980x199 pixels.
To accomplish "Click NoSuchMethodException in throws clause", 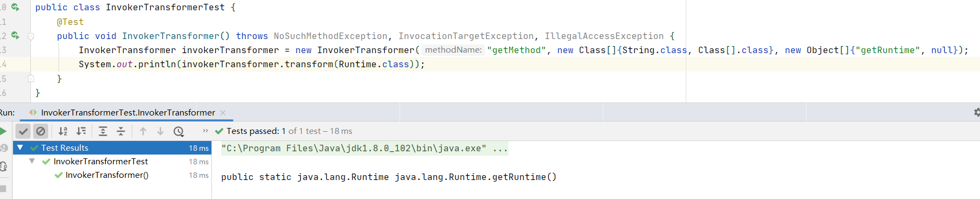I will [x=331, y=36].
